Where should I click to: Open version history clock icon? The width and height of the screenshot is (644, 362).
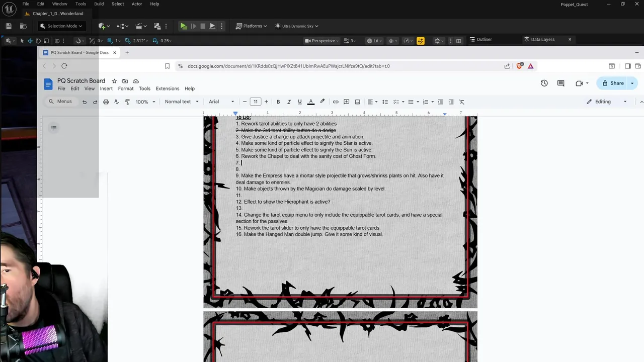pyautogui.click(x=544, y=83)
